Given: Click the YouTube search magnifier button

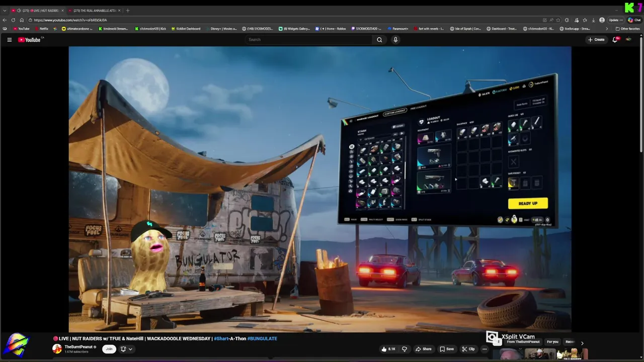Looking at the screenshot, I should (x=379, y=40).
